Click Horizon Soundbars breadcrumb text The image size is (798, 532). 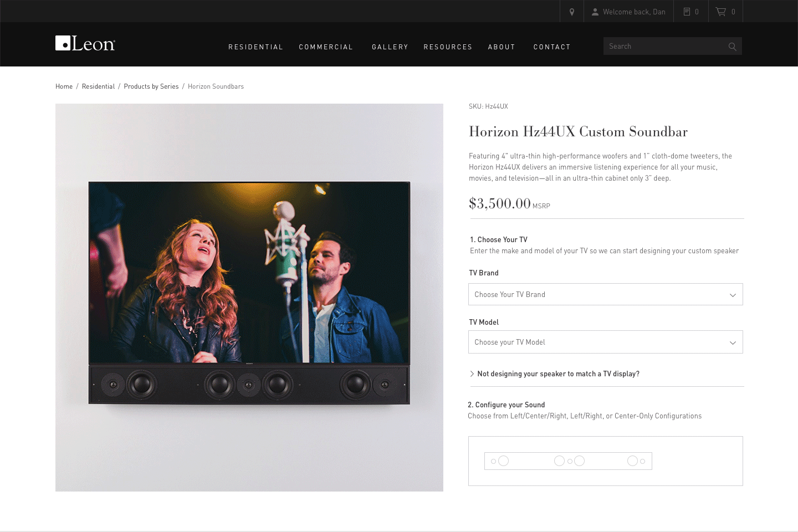(216, 86)
